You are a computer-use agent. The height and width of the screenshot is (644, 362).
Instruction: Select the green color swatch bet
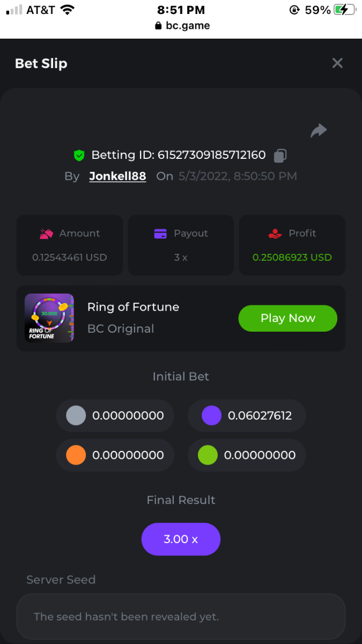click(208, 455)
